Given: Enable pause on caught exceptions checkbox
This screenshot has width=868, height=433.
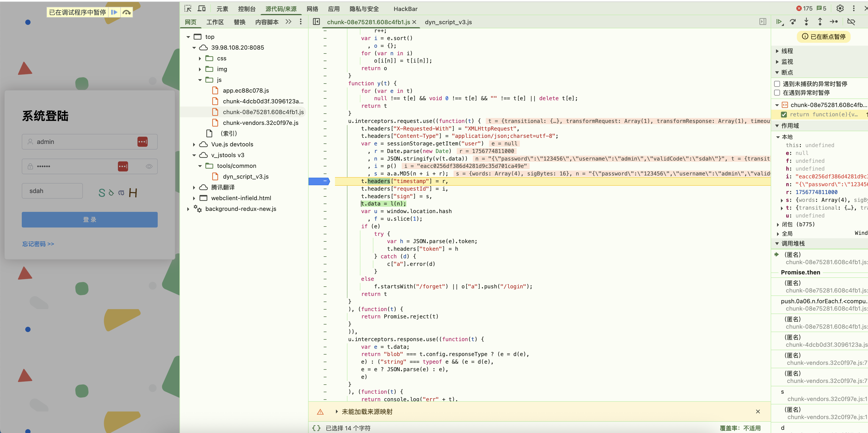Looking at the screenshot, I should click(x=777, y=93).
